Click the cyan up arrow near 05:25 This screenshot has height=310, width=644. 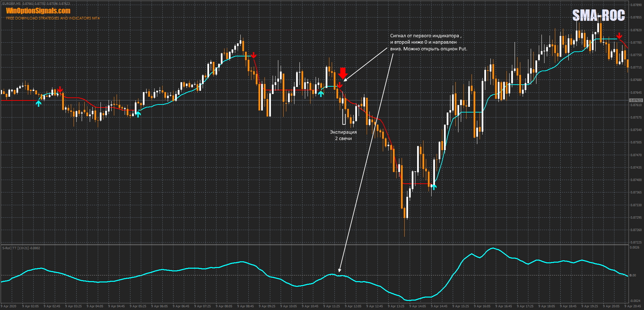pyautogui.click(x=138, y=114)
